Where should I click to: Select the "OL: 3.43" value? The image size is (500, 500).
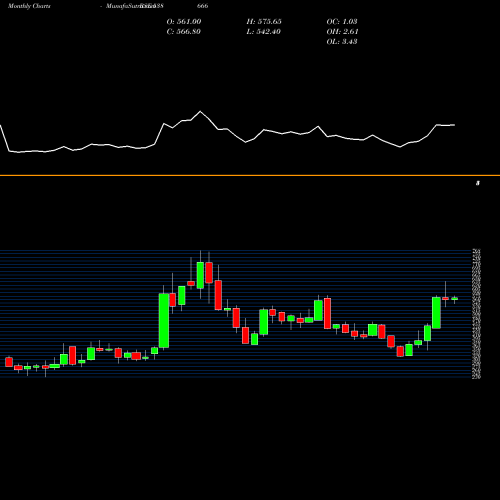coord(342,41)
